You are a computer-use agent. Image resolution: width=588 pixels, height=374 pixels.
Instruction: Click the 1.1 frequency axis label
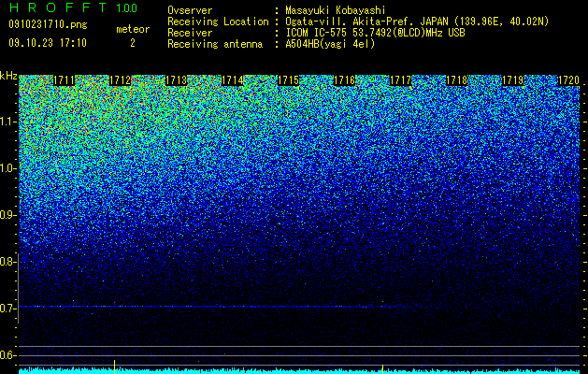coord(8,122)
